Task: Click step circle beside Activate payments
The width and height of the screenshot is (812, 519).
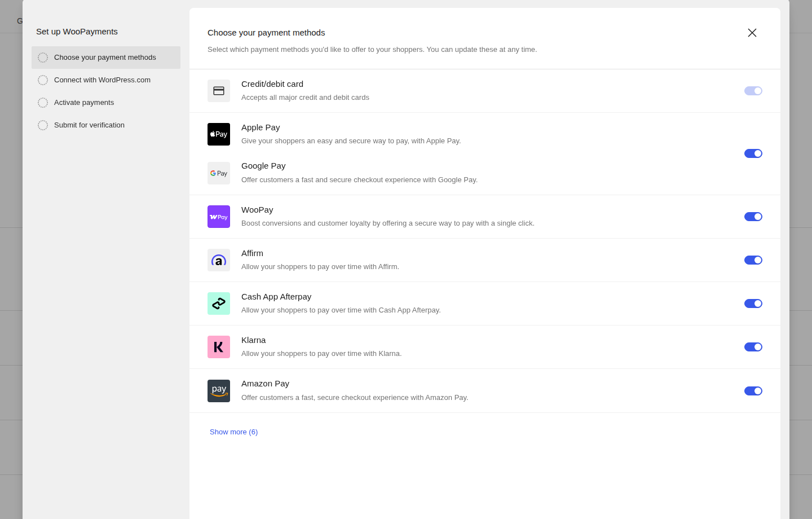Action: (x=43, y=103)
